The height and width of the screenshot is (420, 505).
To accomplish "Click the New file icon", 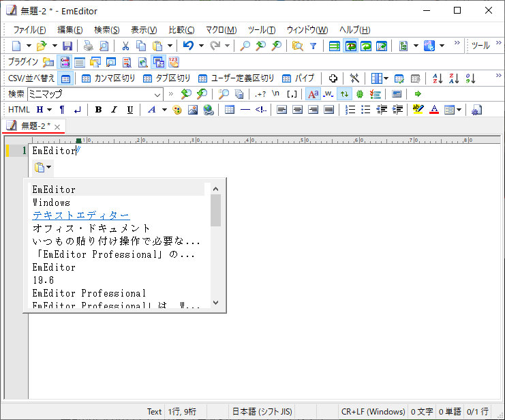I will tap(16, 46).
